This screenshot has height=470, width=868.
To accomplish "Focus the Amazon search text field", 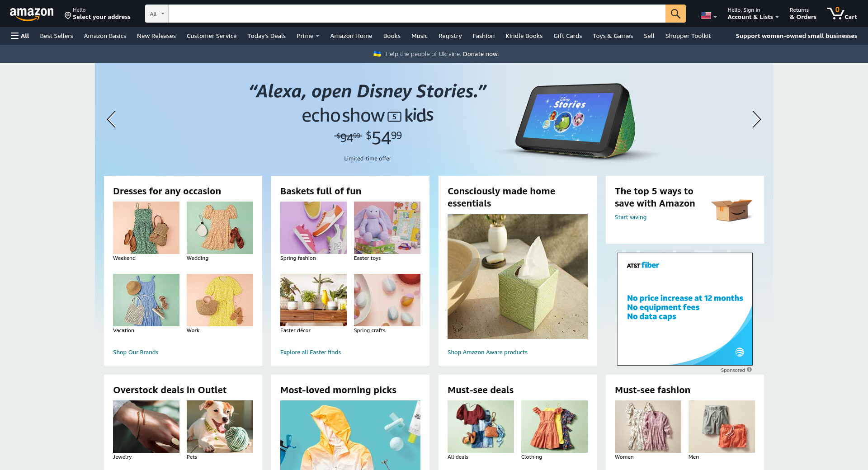I will point(417,14).
